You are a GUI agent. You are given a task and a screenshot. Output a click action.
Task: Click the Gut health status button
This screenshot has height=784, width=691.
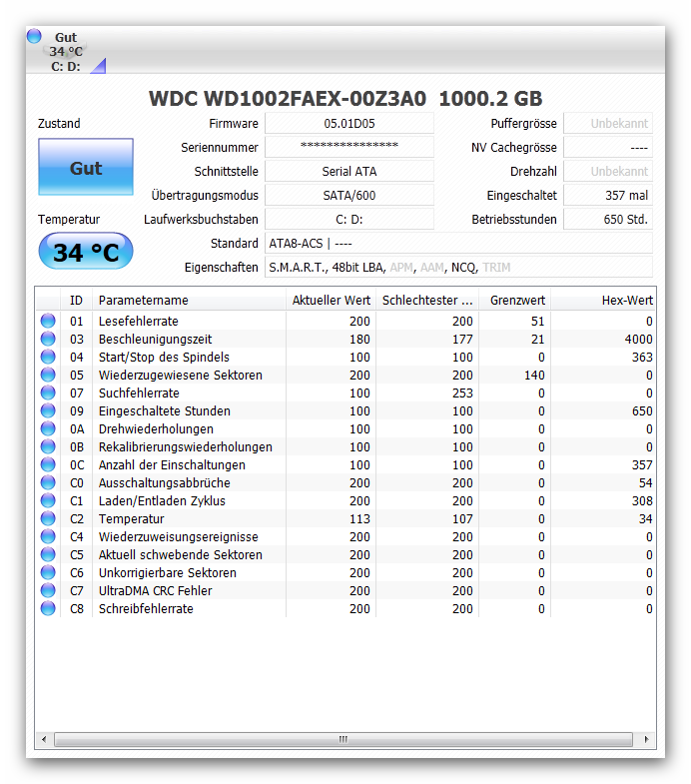coord(86,167)
